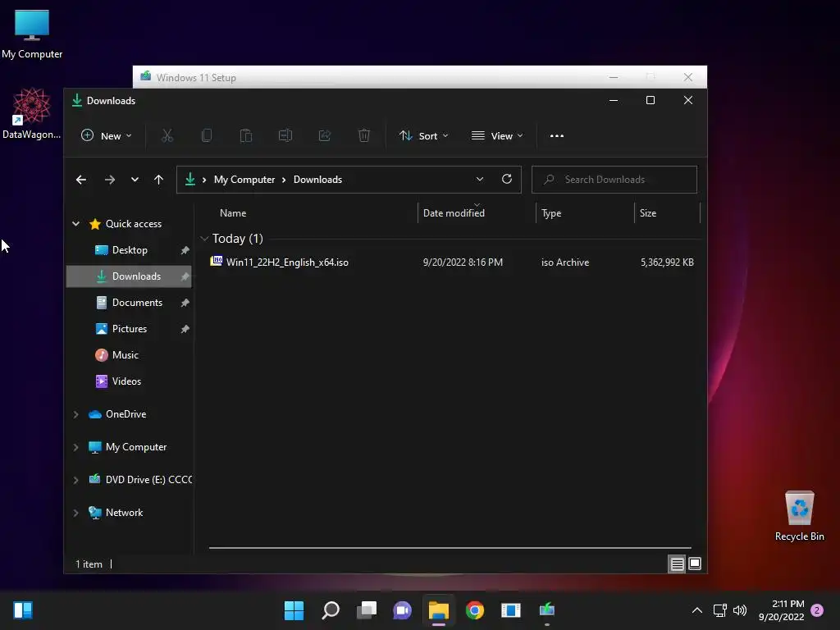This screenshot has width=840, height=630.
Task: Expand address bar history dropdown
Action: click(479, 179)
